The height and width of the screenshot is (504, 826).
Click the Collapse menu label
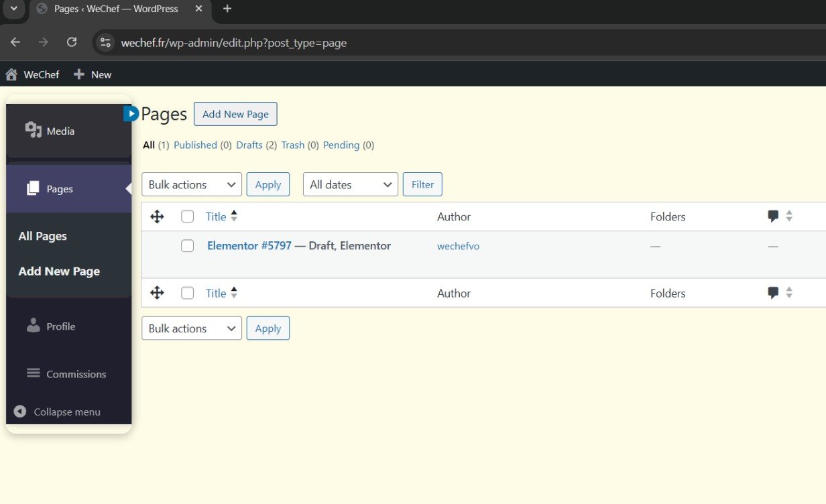pos(67,412)
